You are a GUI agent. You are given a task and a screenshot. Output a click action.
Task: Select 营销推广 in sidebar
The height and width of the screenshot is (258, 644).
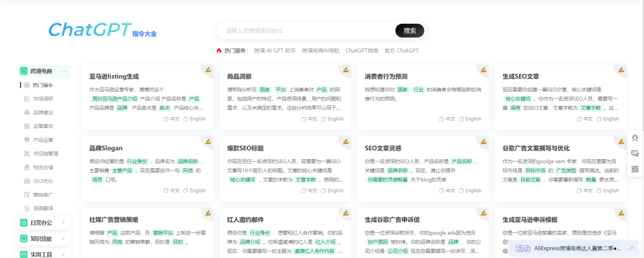pyautogui.click(x=43, y=195)
